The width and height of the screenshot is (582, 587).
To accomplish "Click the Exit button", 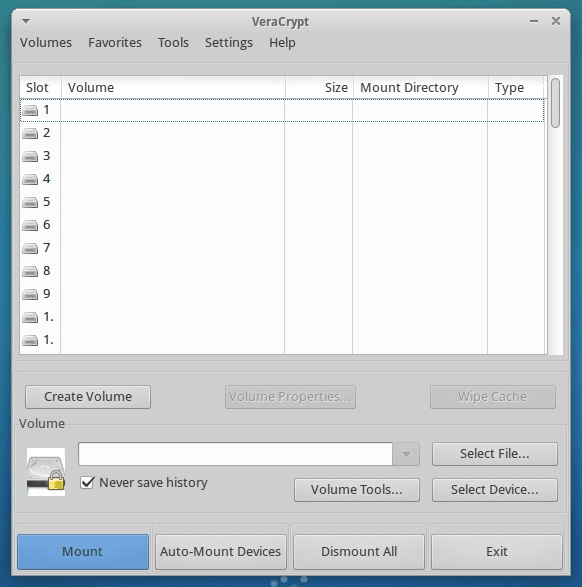I will click(x=497, y=552).
